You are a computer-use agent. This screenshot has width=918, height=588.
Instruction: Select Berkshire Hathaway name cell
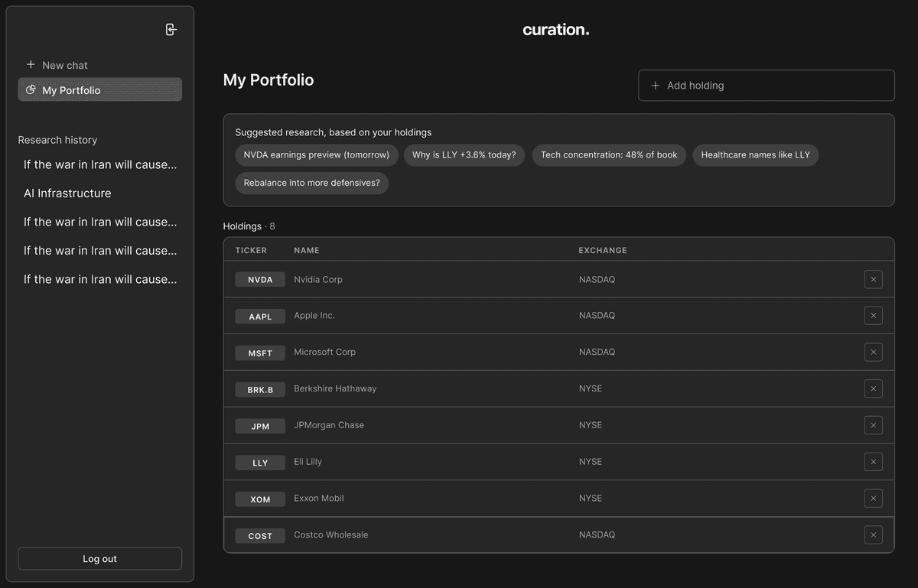click(x=335, y=388)
